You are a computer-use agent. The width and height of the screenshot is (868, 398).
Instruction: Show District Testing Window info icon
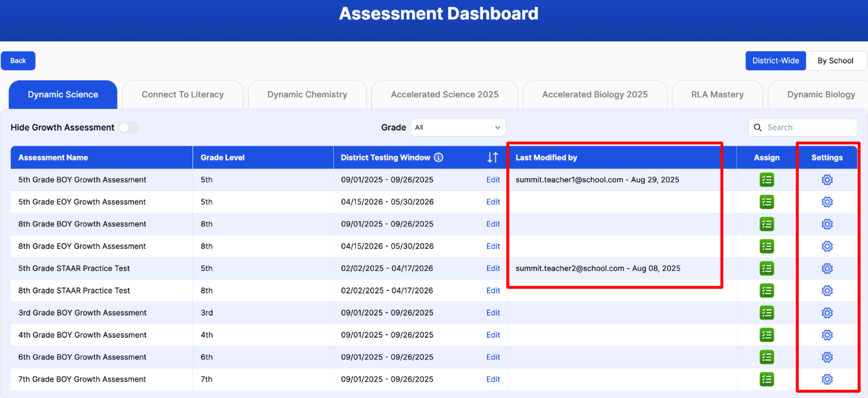pyautogui.click(x=438, y=157)
